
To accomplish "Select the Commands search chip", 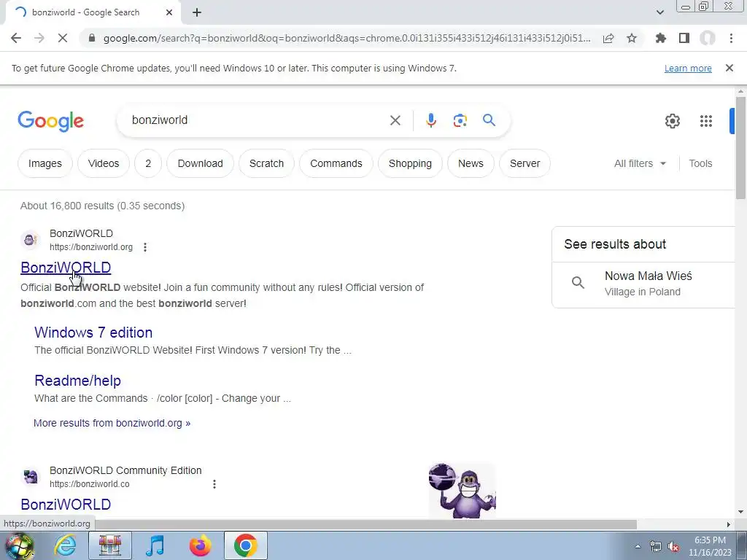I will (336, 163).
